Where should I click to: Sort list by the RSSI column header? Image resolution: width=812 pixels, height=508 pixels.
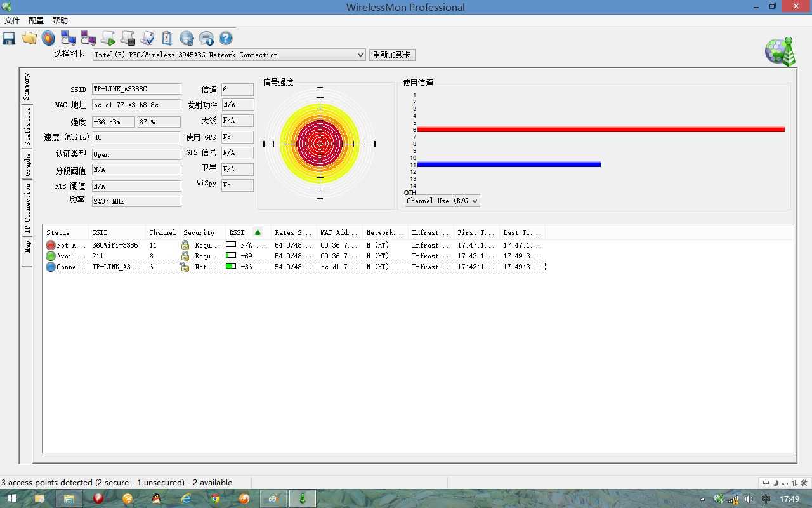coord(248,232)
